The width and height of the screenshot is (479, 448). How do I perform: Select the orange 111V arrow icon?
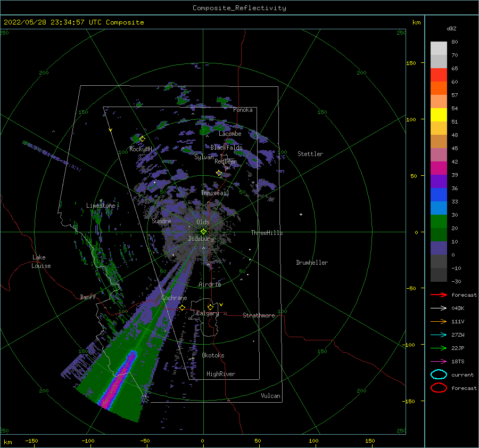[x=439, y=321]
